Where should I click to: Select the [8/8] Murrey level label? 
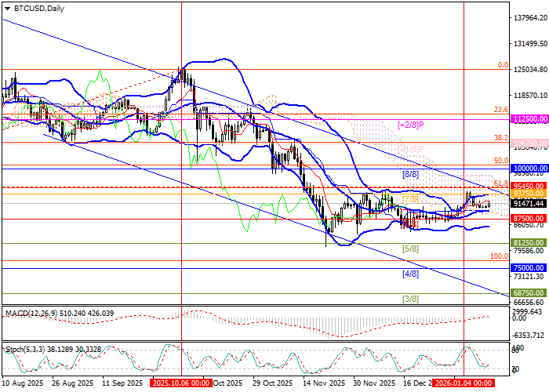pyautogui.click(x=409, y=174)
